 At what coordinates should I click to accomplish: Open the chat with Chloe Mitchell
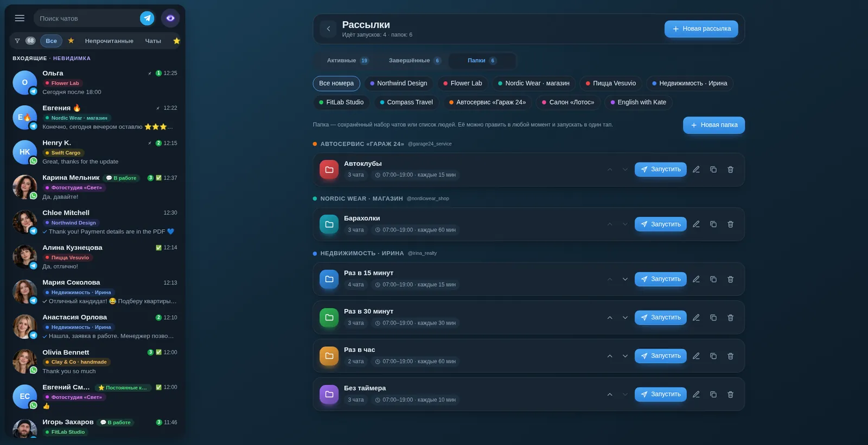pos(95,222)
